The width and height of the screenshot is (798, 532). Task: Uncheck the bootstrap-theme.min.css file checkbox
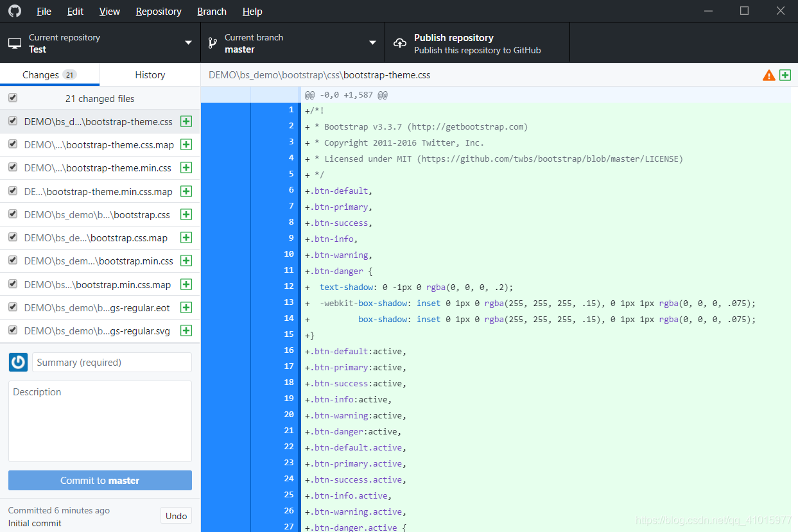[13, 167]
